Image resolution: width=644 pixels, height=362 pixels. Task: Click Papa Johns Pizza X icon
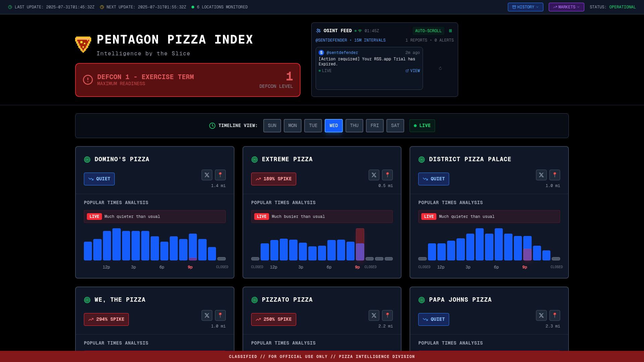click(541, 315)
